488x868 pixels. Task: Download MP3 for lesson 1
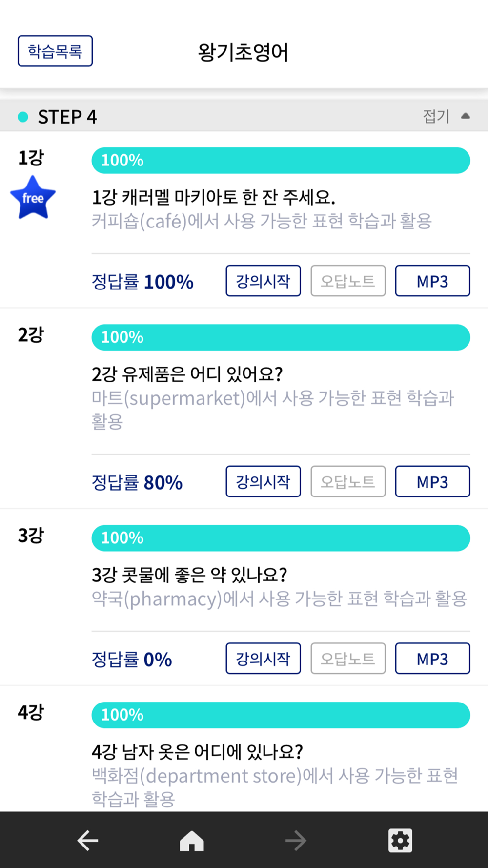pyautogui.click(x=432, y=281)
